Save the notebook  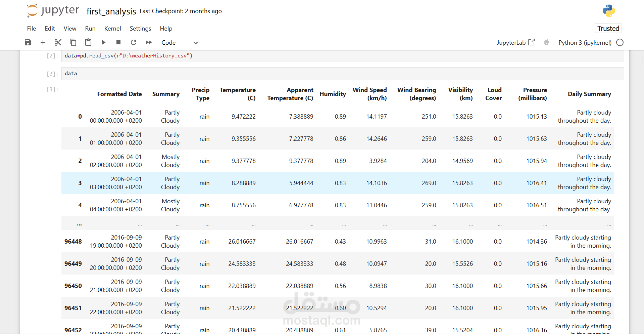pyautogui.click(x=28, y=42)
